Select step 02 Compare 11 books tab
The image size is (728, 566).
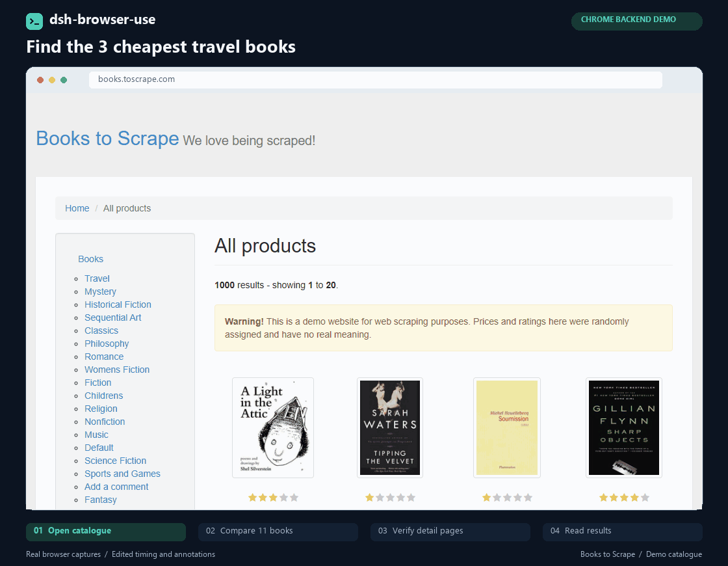click(278, 532)
